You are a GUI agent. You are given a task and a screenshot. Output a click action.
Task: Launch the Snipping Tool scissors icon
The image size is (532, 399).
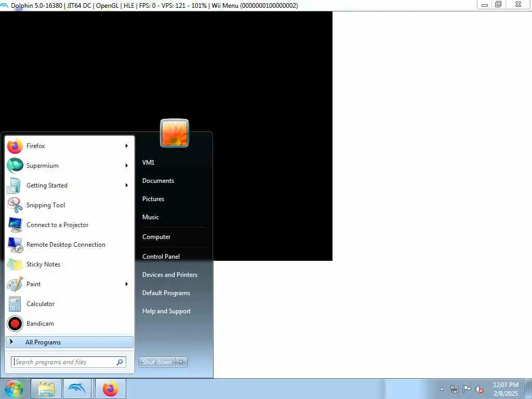coord(15,205)
